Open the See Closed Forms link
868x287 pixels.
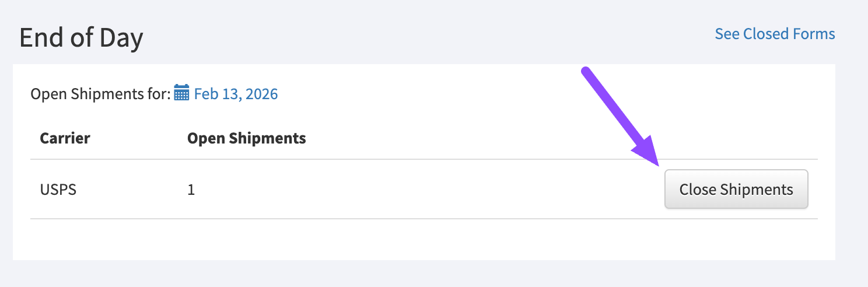pyautogui.click(x=775, y=34)
